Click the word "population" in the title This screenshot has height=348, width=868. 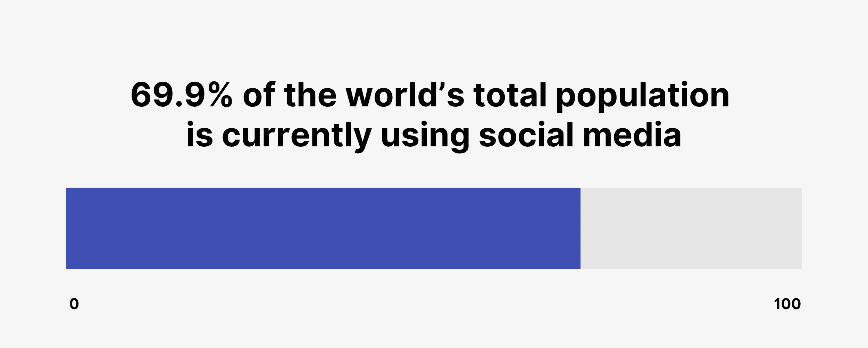click(x=642, y=97)
